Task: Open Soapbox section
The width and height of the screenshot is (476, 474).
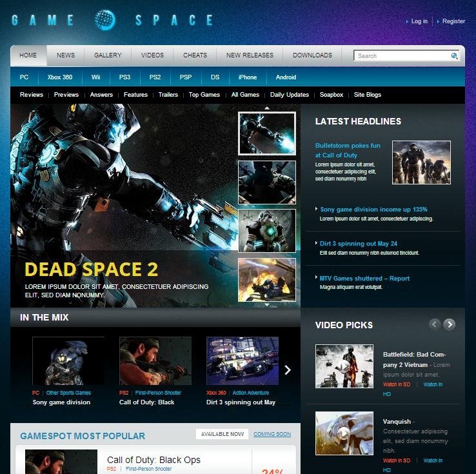Action: pos(331,95)
